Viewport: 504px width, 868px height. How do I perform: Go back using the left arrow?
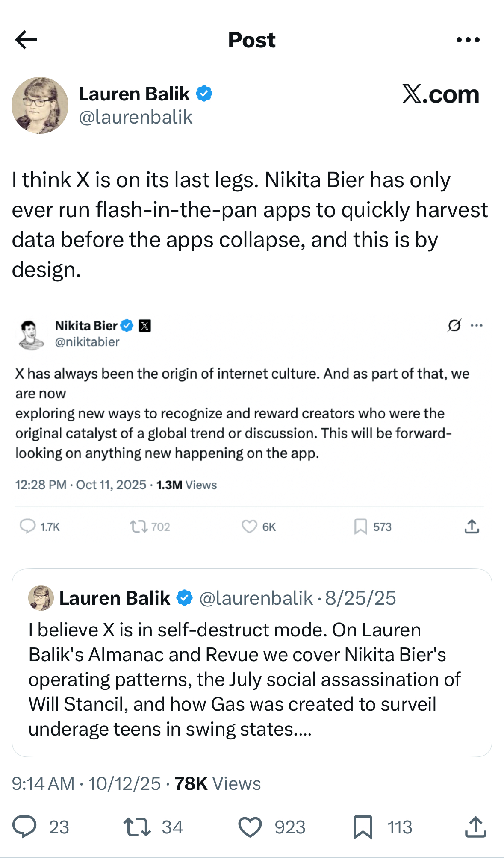26,40
